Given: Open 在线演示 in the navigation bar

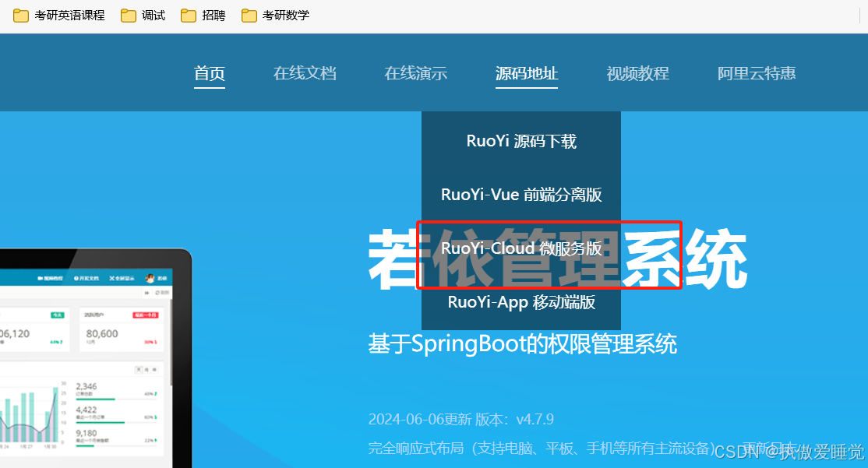Looking at the screenshot, I should (416, 73).
